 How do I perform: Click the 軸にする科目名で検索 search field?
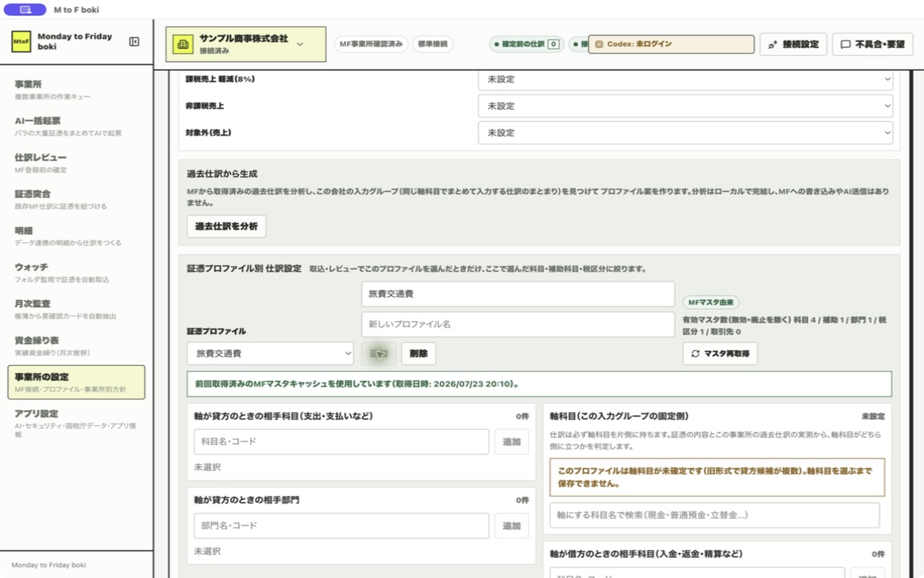click(x=715, y=515)
